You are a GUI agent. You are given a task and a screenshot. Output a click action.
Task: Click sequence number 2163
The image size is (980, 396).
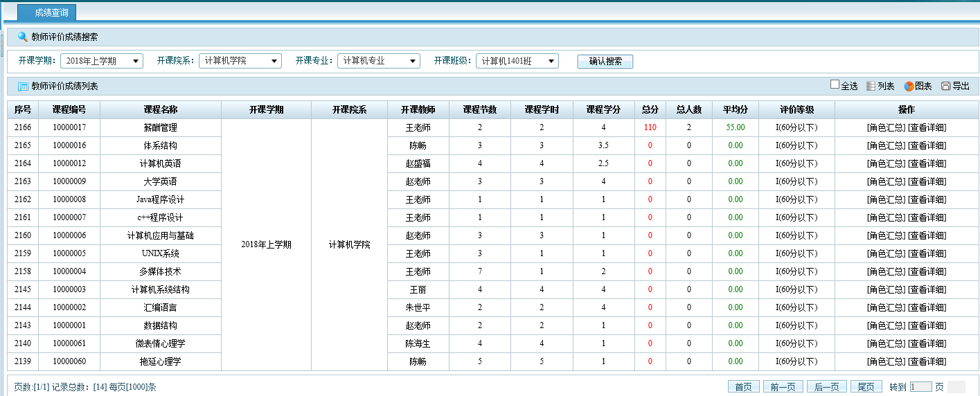[23, 181]
